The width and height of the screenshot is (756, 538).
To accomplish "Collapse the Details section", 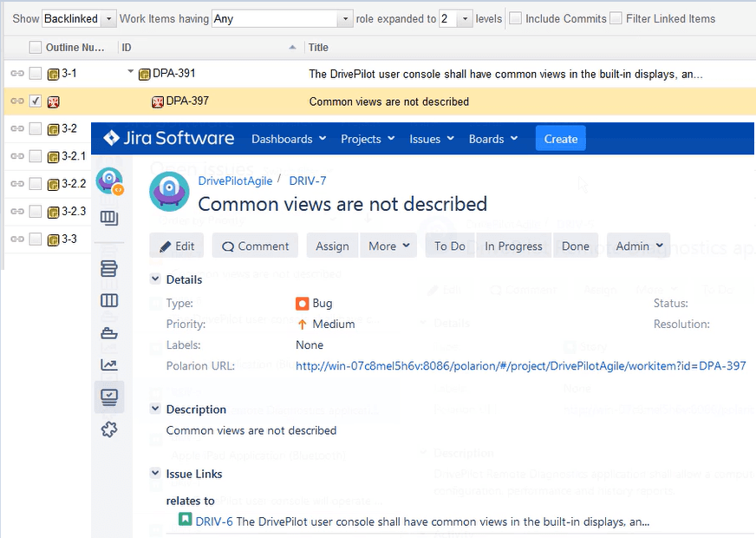I will coord(155,279).
